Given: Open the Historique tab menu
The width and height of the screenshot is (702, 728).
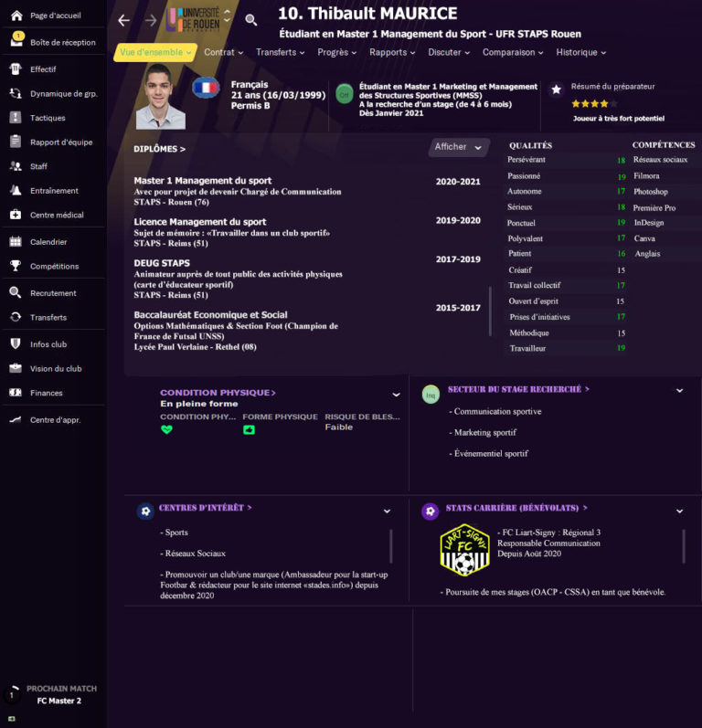Looking at the screenshot, I should pos(581,52).
